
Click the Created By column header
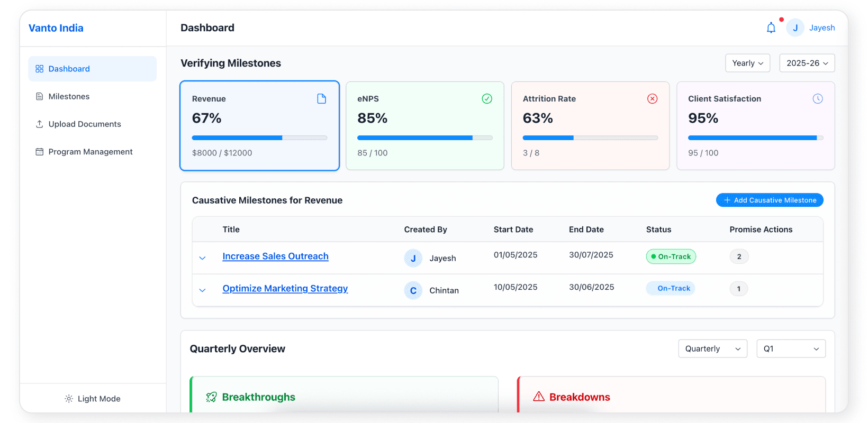[x=426, y=229]
